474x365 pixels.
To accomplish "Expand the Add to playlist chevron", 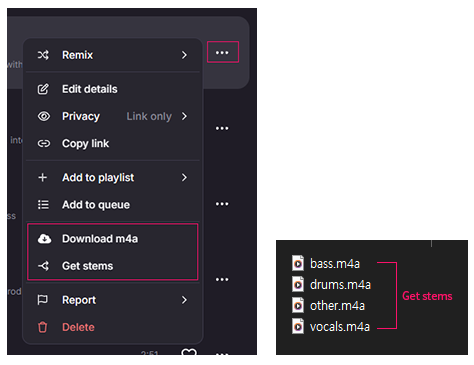I will click(x=184, y=178).
